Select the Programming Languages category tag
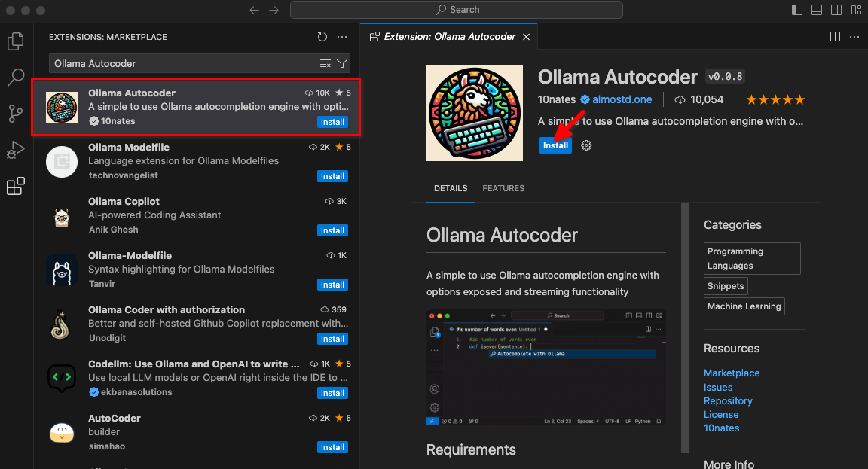 click(x=752, y=258)
